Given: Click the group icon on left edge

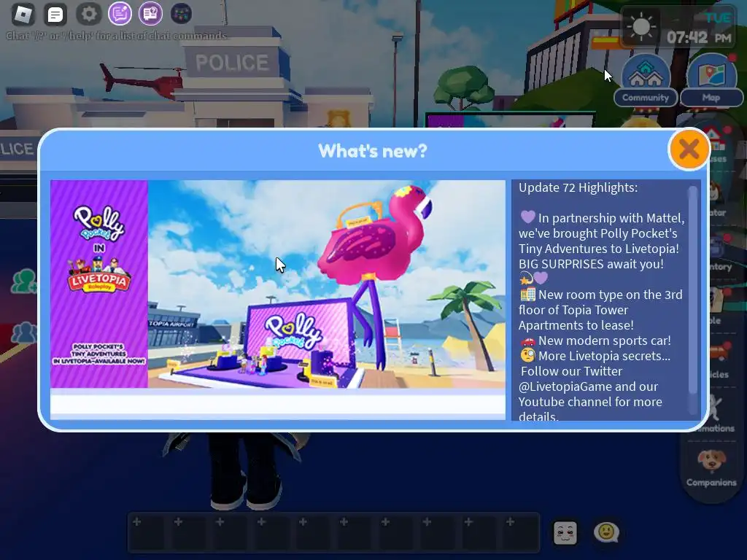Looking at the screenshot, I should click(23, 332).
